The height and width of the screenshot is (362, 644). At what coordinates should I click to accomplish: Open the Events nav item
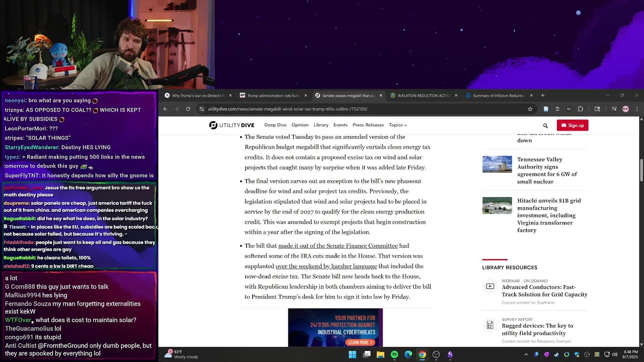pyautogui.click(x=341, y=125)
